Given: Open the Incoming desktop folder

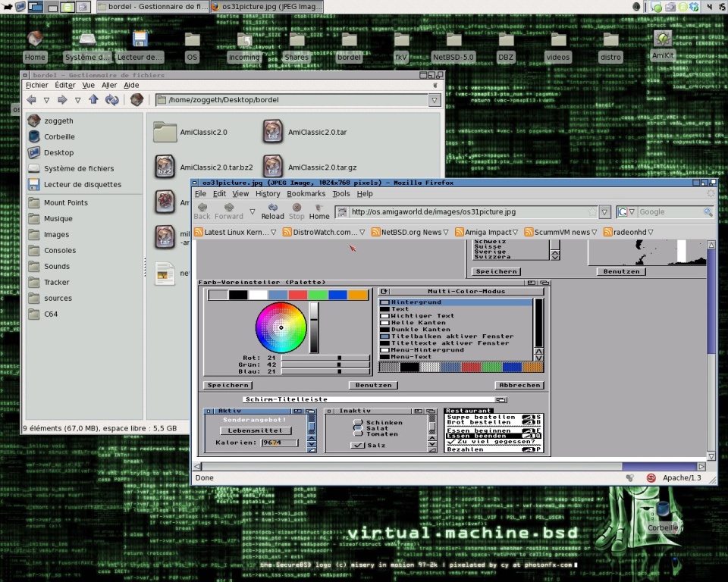Looking at the screenshot, I should click(x=244, y=45).
